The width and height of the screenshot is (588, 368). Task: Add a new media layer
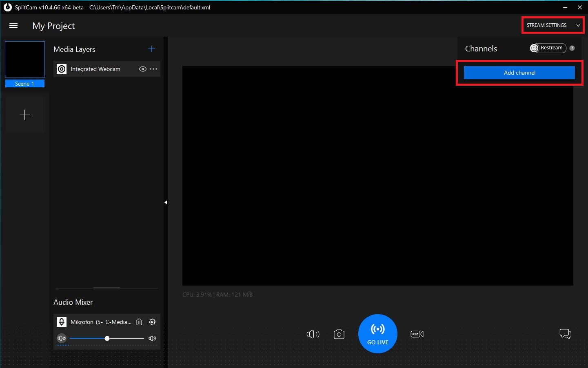coord(151,49)
